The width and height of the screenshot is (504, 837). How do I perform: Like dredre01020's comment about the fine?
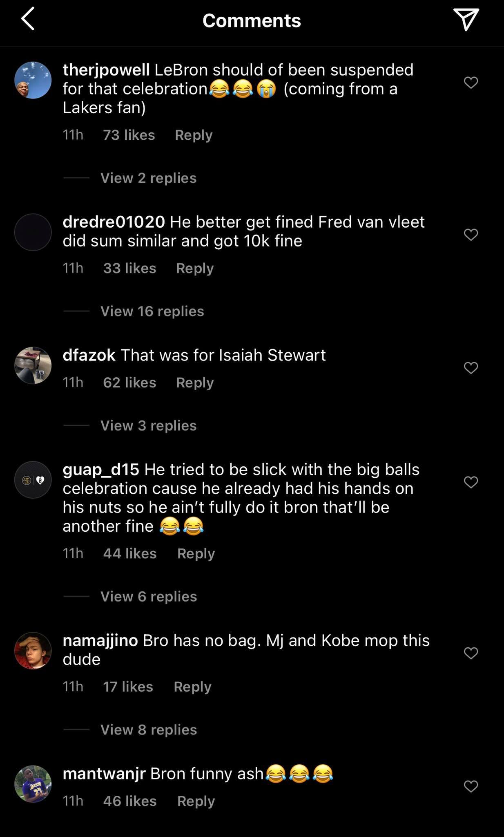(x=471, y=235)
